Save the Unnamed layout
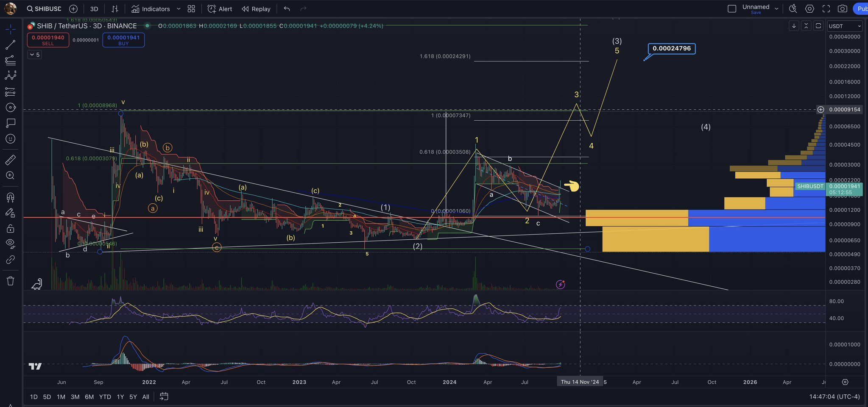The width and height of the screenshot is (868, 407). 756,13
